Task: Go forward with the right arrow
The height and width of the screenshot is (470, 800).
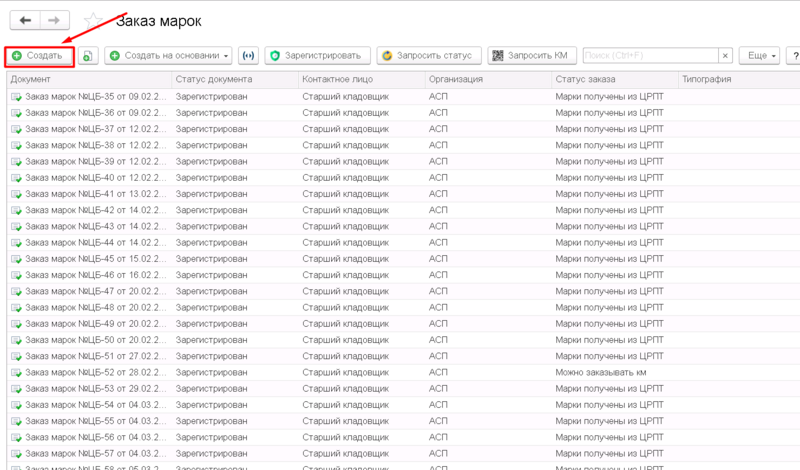Action: [54, 20]
